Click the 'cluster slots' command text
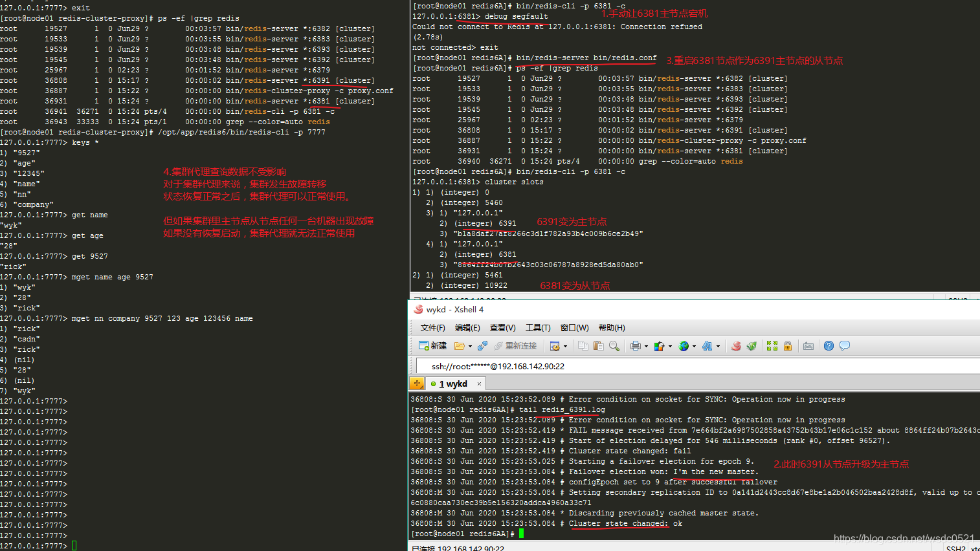This screenshot has height=551, width=980. coord(514,182)
